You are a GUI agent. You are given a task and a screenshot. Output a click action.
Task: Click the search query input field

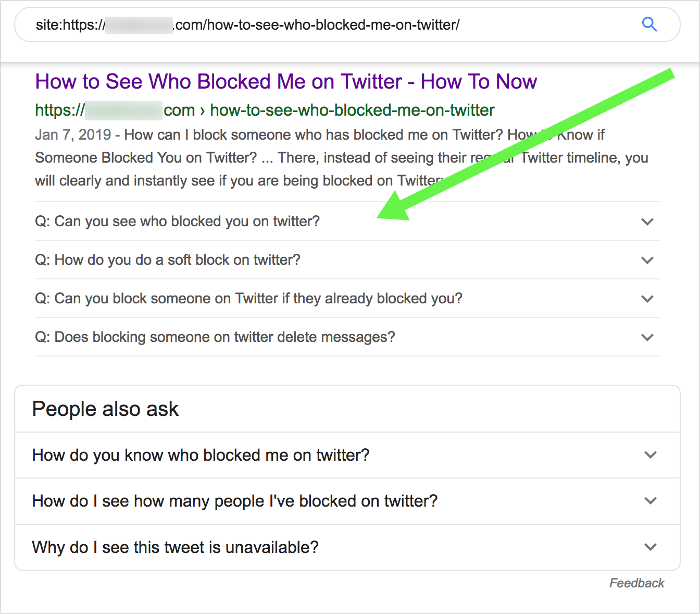pos(312,24)
